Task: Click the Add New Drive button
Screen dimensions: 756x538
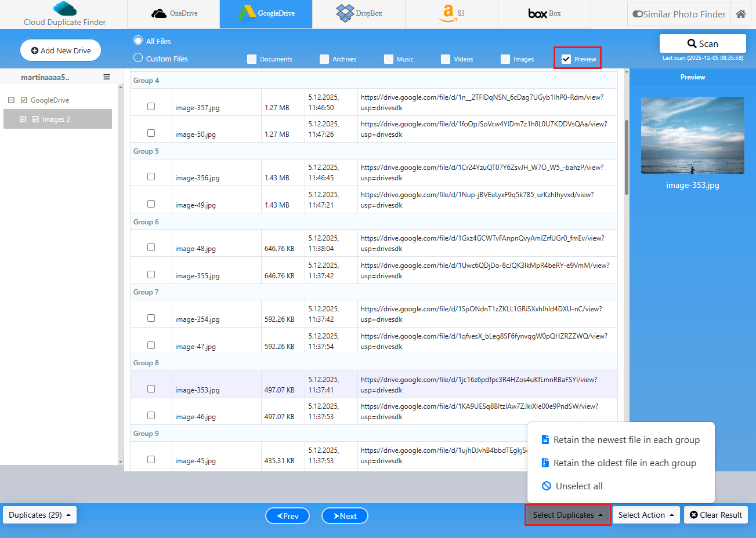Action: coord(60,50)
